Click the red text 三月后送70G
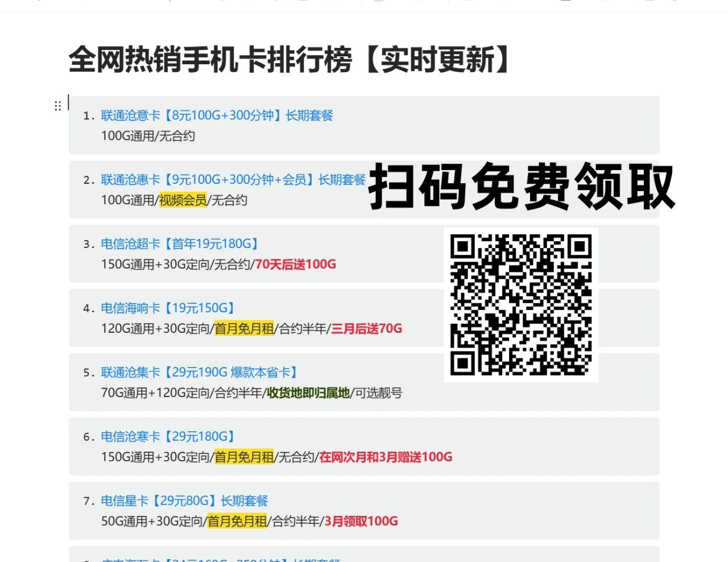The height and width of the screenshot is (562, 728). click(367, 329)
